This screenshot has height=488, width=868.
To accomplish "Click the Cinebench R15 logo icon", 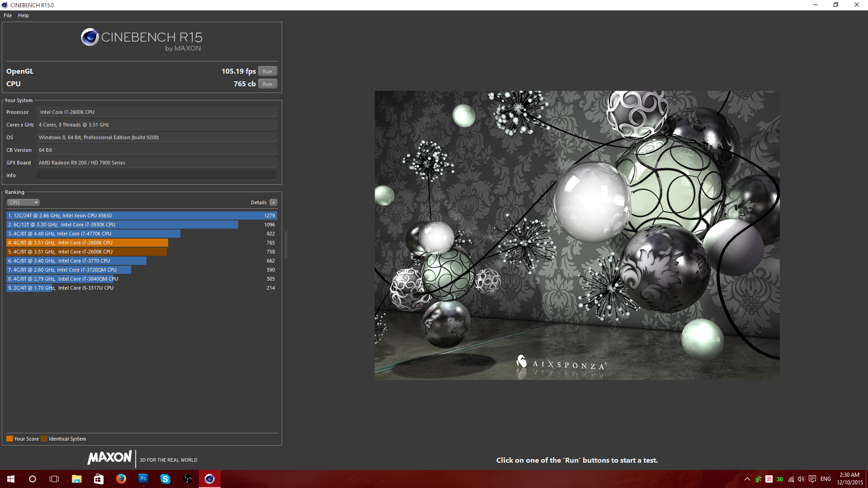I will (90, 37).
